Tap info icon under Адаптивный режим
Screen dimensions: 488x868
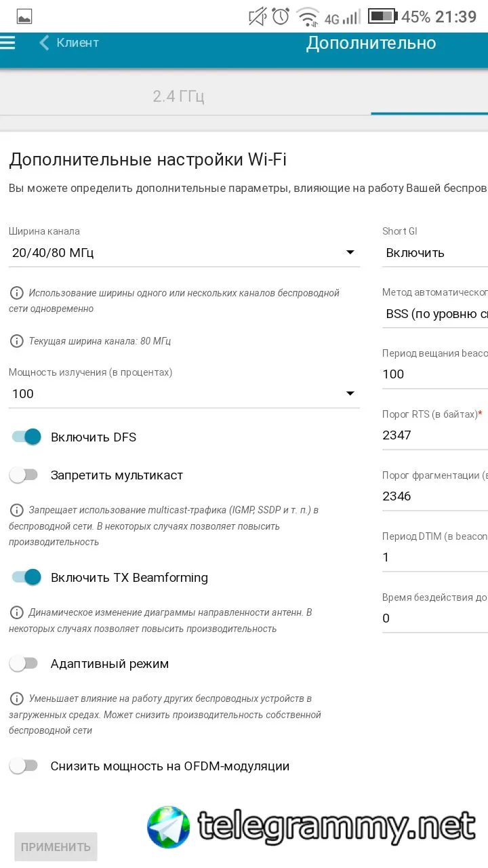click(16, 698)
